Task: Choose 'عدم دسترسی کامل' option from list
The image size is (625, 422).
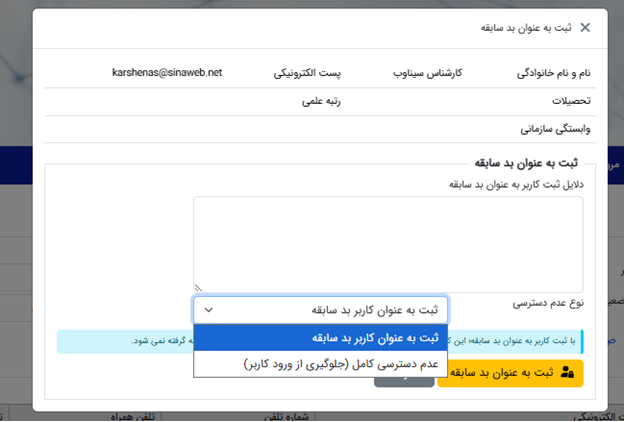Action: (321, 365)
